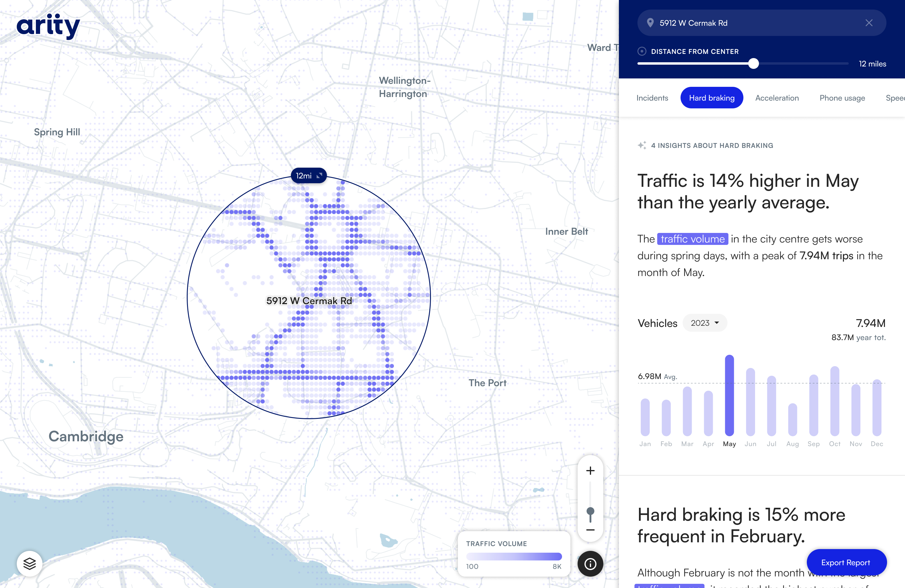Clear the 5912 W Cermak Rd search

(x=869, y=23)
